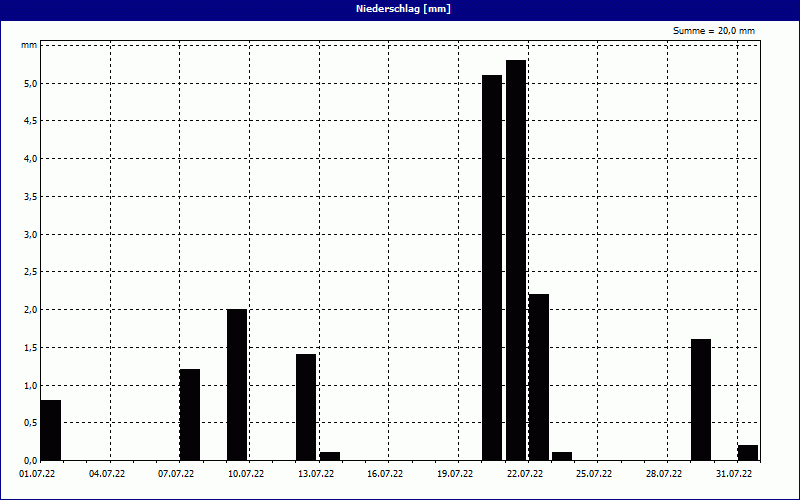Select the 2.0 mm bar before 10.07.22
Image resolution: width=800 pixels, height=500 pixels.
[237, 384]
